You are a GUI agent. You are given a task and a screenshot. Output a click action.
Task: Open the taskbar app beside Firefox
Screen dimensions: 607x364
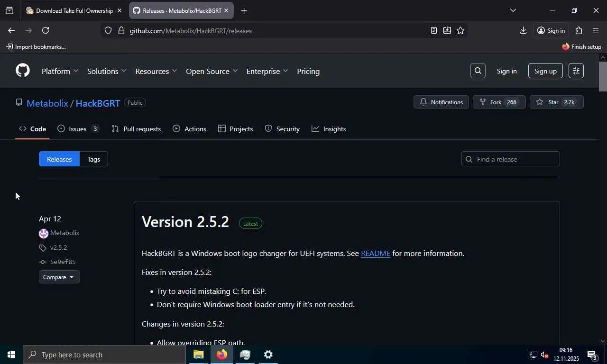pyautogui.click(x=245, y=355)
